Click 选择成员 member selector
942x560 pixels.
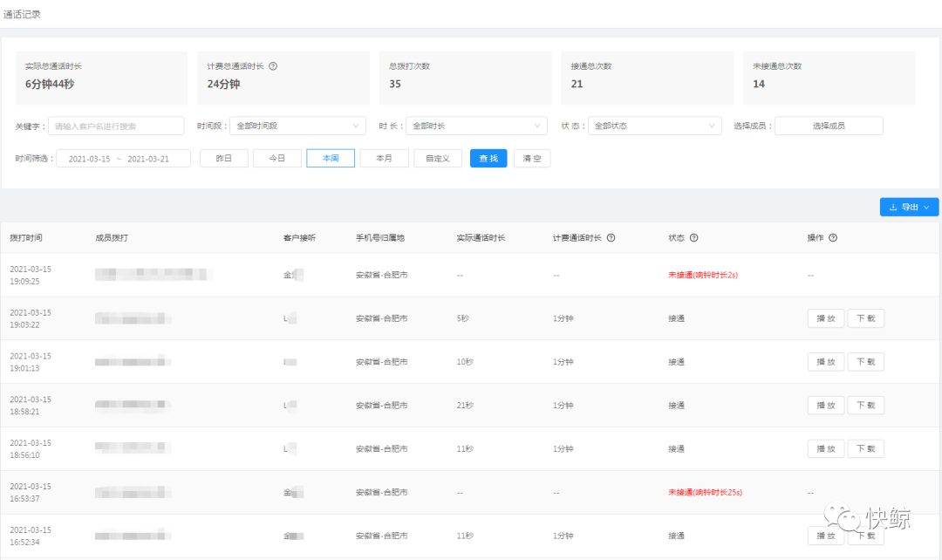point(829,126)
